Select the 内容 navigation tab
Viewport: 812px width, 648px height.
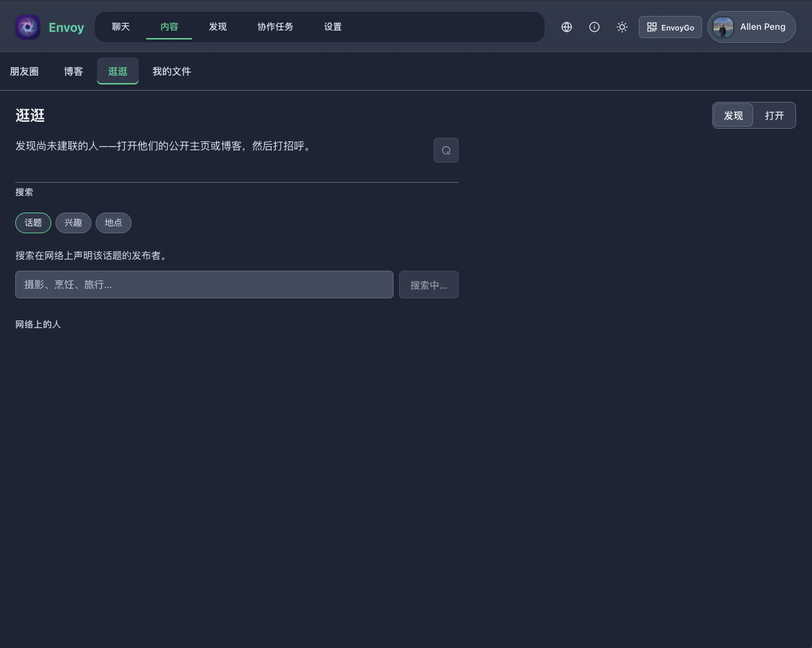(x=169, y=27)
